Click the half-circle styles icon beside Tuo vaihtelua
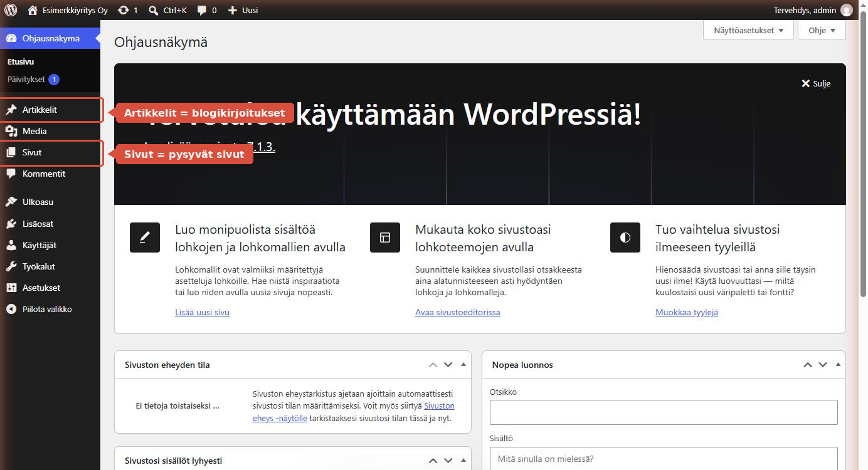Screen dimensions: 868x470 [625, 238]
